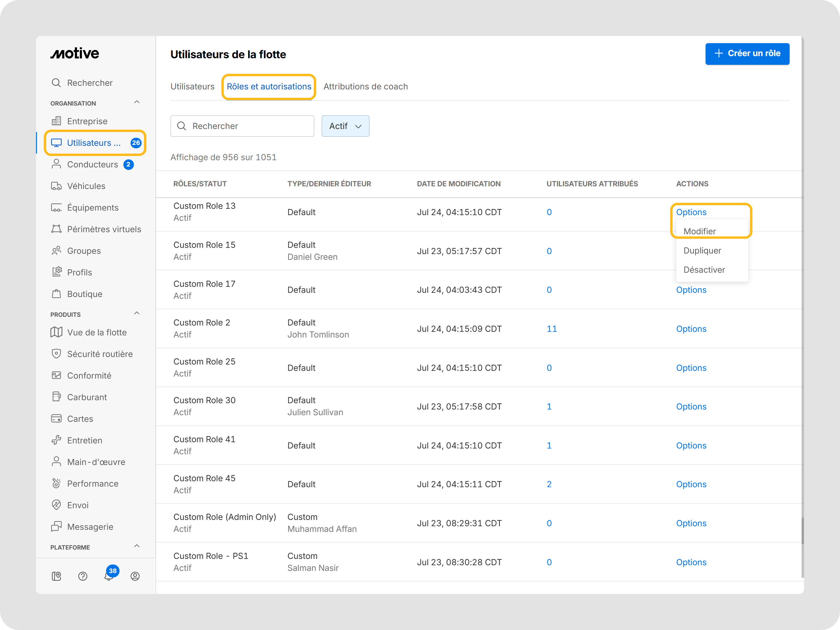The width and height of the screenshot is (840, 630).
Task: Click the Cartes credit card icon
Action: [56, 418]
